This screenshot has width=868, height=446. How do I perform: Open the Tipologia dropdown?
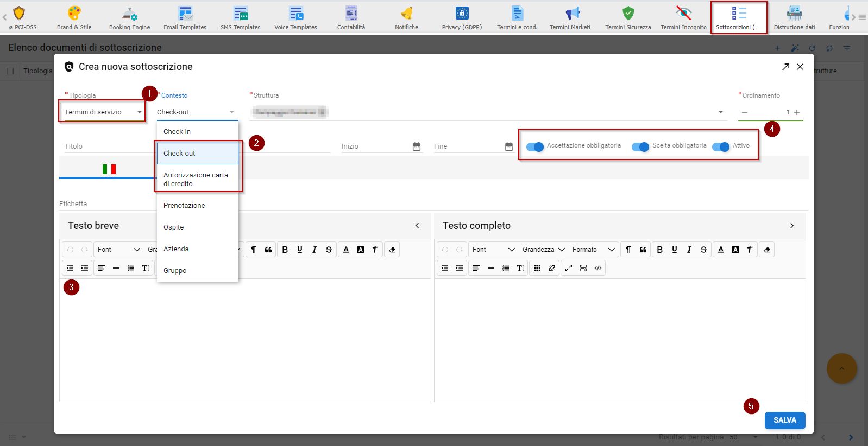[x=102, y=112]
